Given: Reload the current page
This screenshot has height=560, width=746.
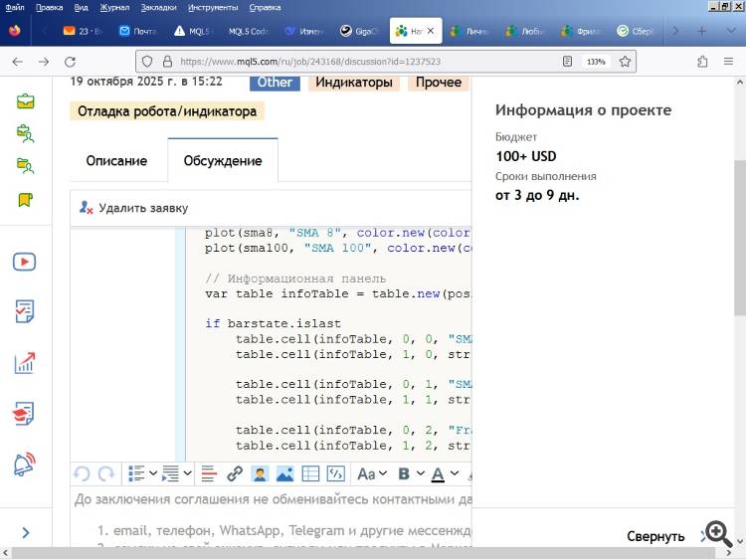Looking at the screenshot, I should 70,62.
